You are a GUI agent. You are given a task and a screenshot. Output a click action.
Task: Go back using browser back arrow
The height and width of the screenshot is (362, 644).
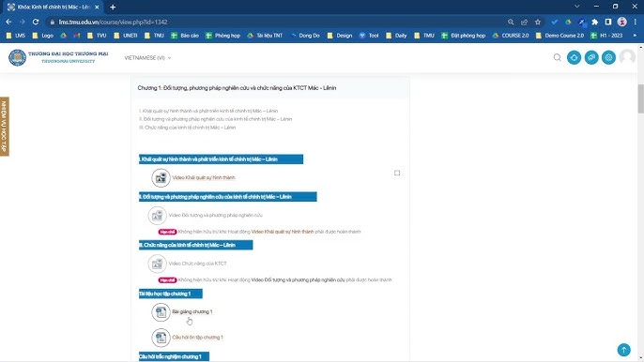tap(8, 22)
